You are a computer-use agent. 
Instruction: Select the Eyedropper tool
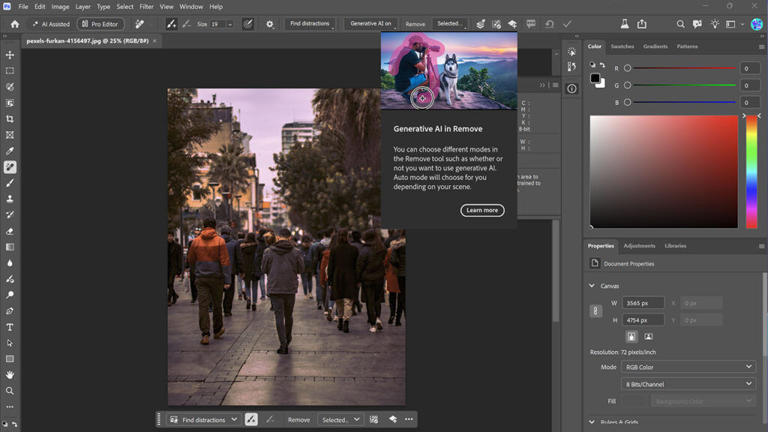coord(10,151)
